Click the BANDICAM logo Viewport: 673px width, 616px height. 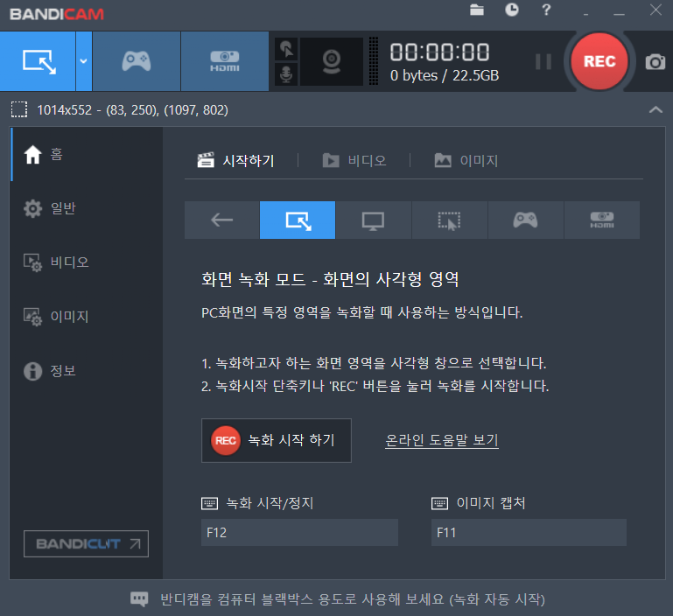pyautogui.click(x=57, y=14)
